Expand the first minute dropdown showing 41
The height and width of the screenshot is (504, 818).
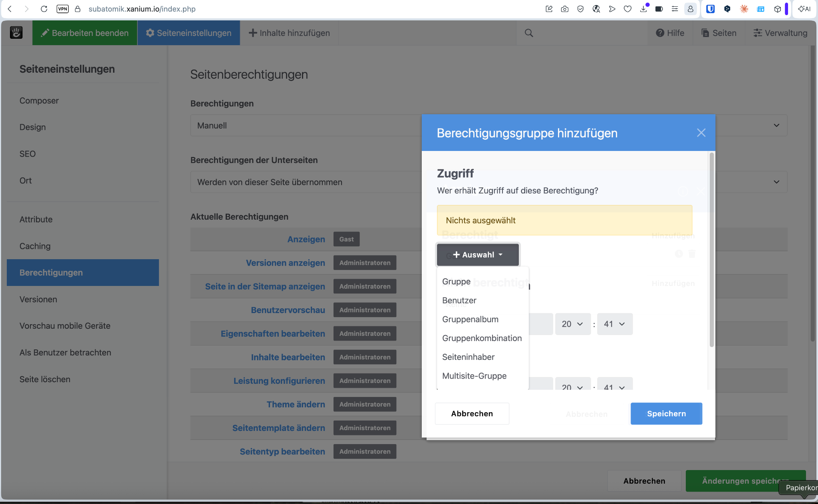[615, 324]
